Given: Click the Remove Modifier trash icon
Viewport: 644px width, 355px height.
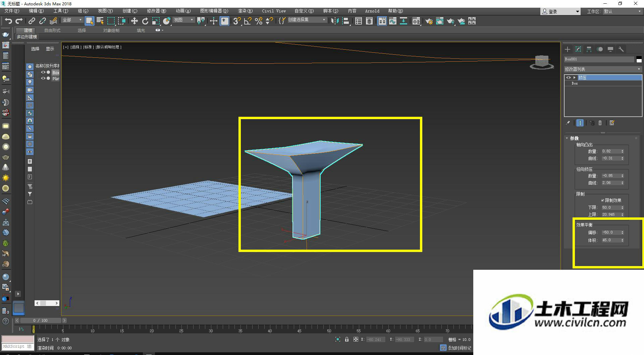Looking at the screenshot, I should pyautogui.click(x=600, y=123).
